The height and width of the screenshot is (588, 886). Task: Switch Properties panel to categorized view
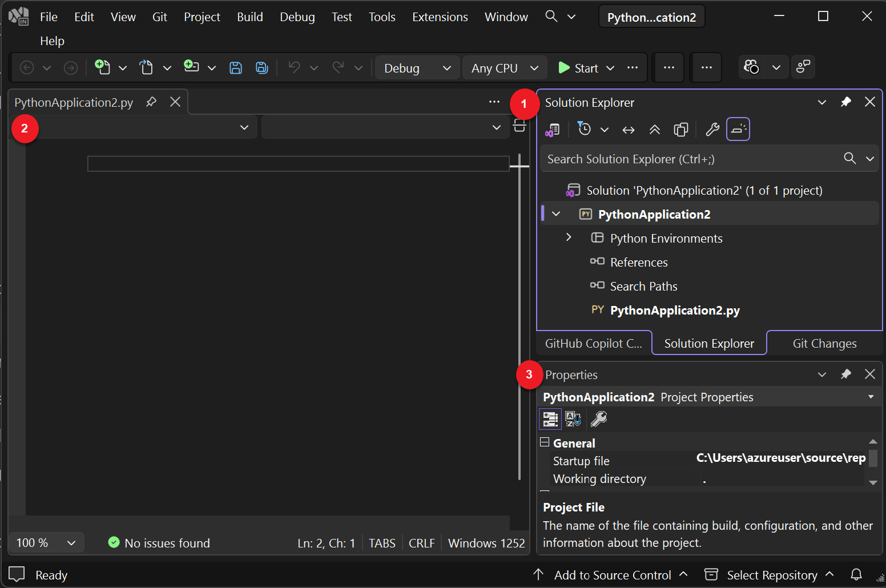pyautogui.click(x=550, y=419)
